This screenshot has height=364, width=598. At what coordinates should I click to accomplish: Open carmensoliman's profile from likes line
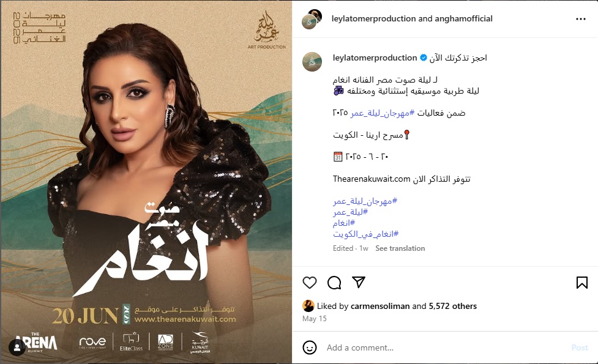pos(380,306)
